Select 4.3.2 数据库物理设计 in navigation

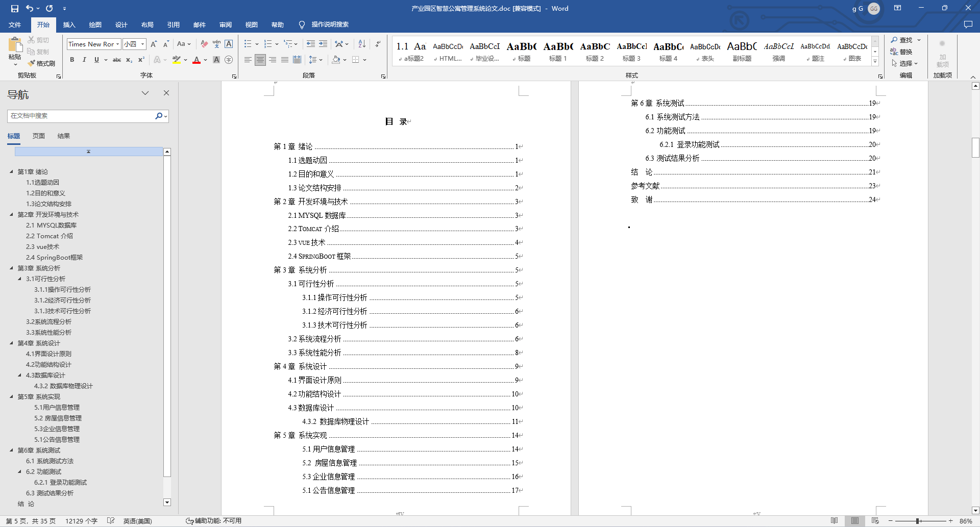[x=63, y=386]
